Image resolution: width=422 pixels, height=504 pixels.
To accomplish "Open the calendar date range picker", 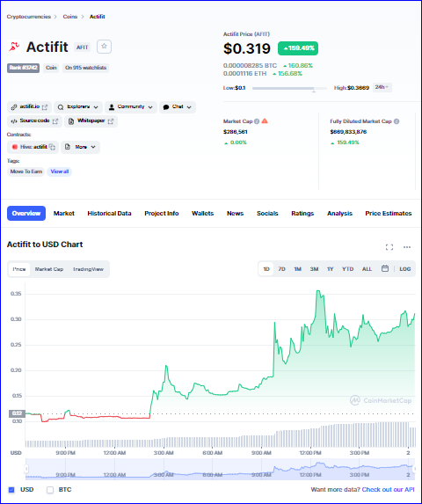I will (385, 269).
